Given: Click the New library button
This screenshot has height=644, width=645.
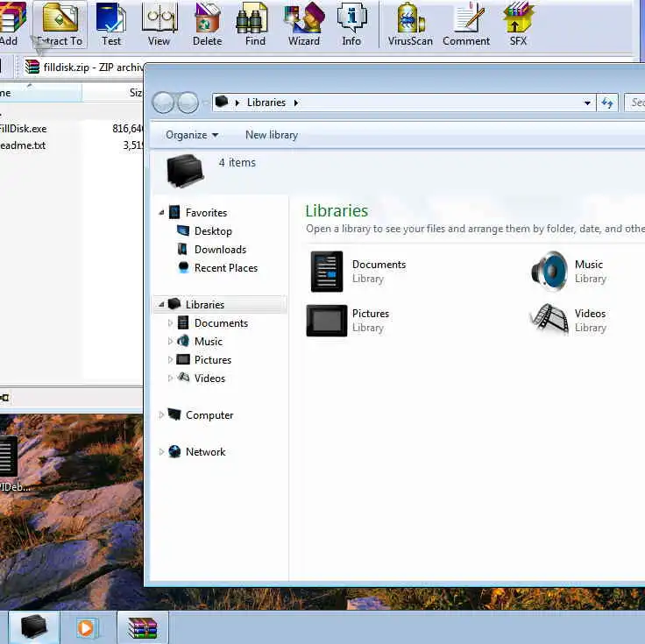Looking at the screenshot, I should (272, 135).
